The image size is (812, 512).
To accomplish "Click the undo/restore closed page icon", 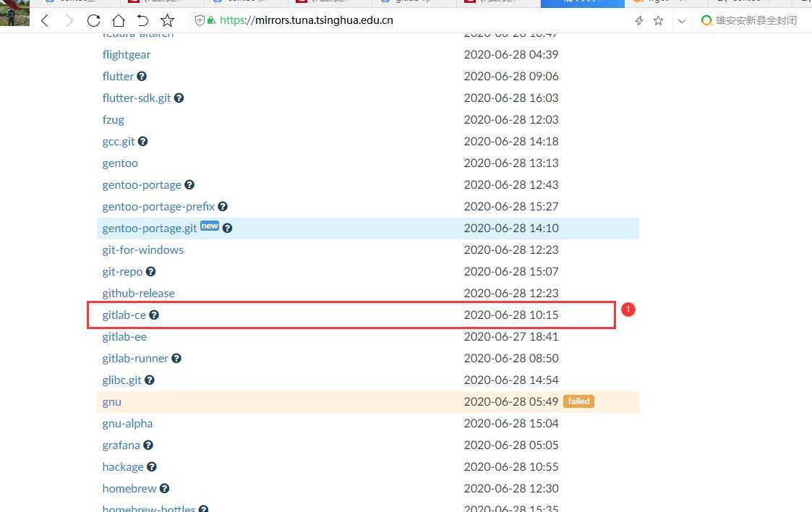I will coord(142,21).
